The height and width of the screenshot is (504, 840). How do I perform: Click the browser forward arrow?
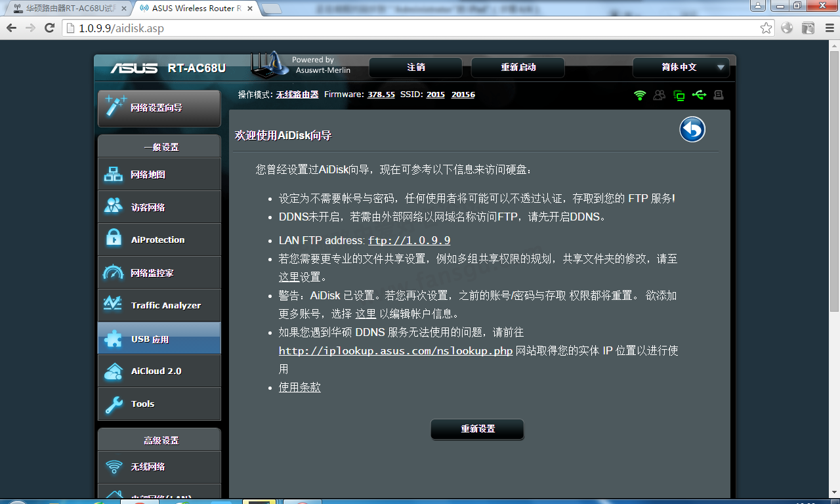pyautogui.click(x=30, y=28)
